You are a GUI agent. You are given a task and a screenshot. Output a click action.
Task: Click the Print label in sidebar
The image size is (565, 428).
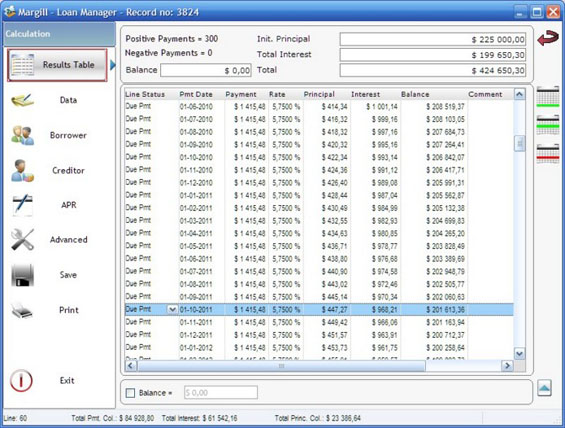pyautogui.click(x=68, y=310)
